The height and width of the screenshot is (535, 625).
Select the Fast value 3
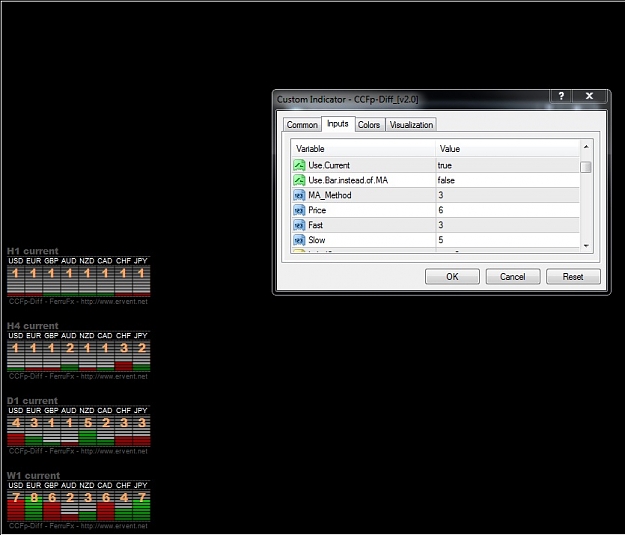tap(441, 225)
